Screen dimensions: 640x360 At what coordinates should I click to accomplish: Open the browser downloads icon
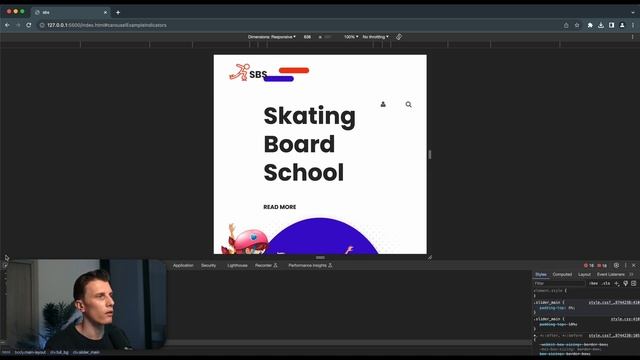(601, 25)
